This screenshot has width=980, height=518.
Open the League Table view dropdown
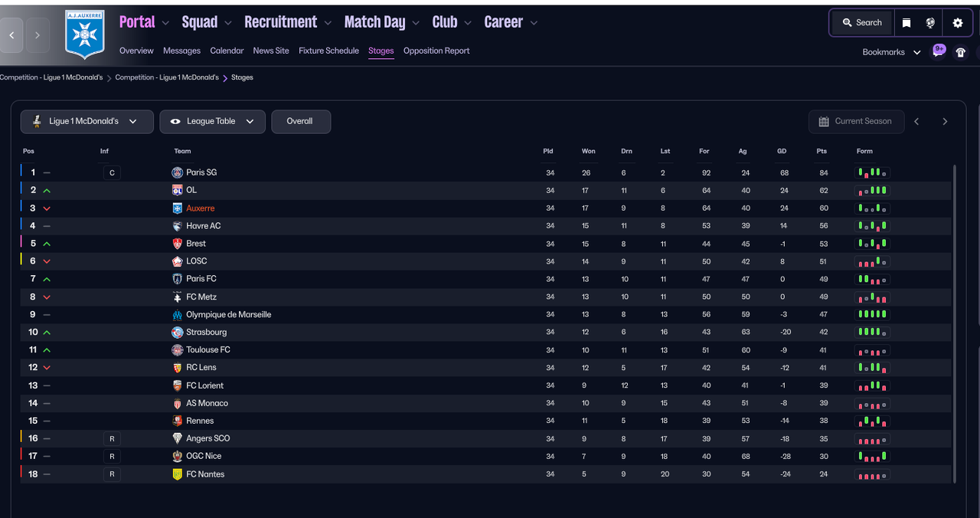click(x=213, y=122)
